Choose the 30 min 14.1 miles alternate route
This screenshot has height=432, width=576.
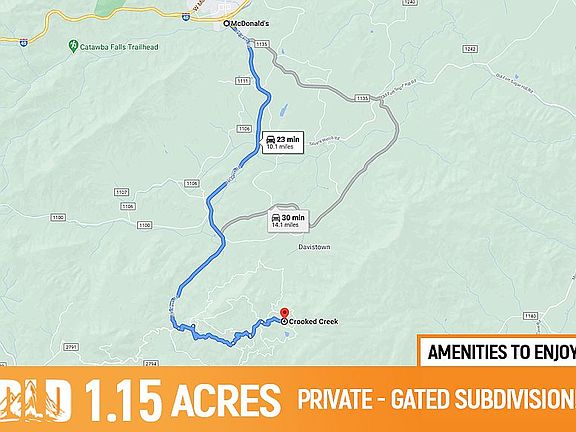pos(288,221)
